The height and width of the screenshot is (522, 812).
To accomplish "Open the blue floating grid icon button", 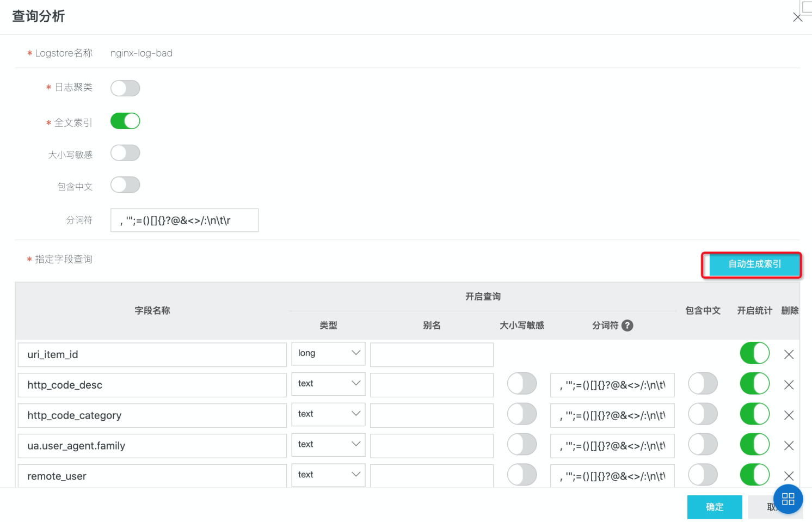I will 788,499.
